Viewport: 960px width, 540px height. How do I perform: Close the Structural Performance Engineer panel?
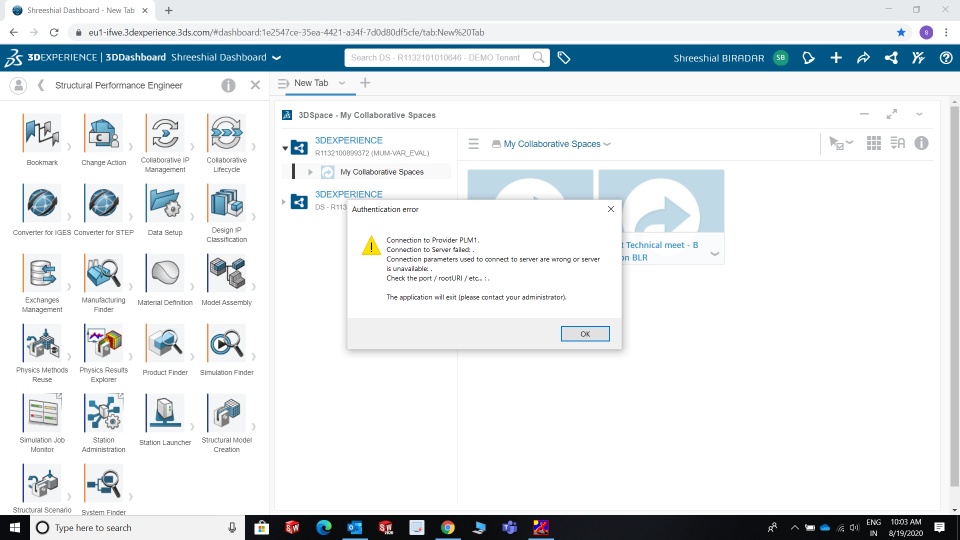pos(255,85)
